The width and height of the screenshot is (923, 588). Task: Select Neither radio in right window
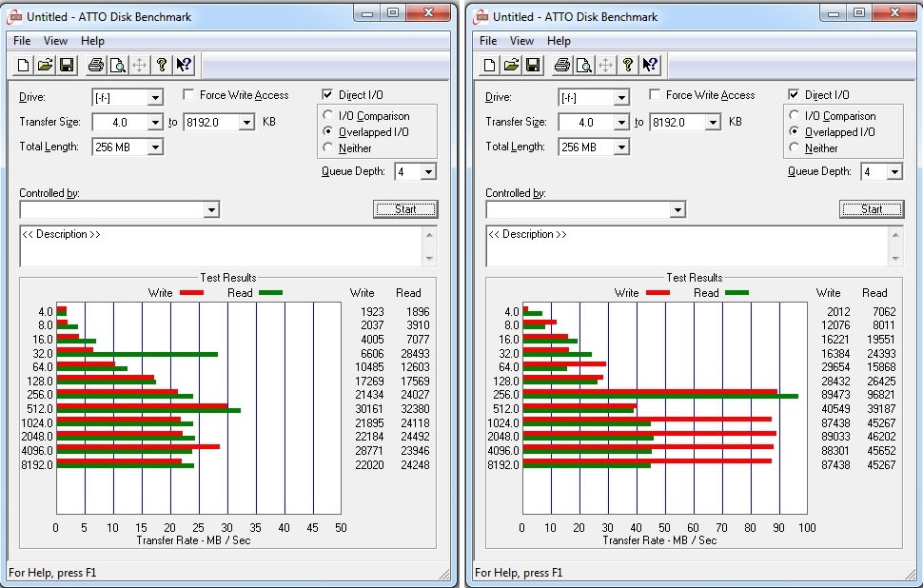pos(795,147)
